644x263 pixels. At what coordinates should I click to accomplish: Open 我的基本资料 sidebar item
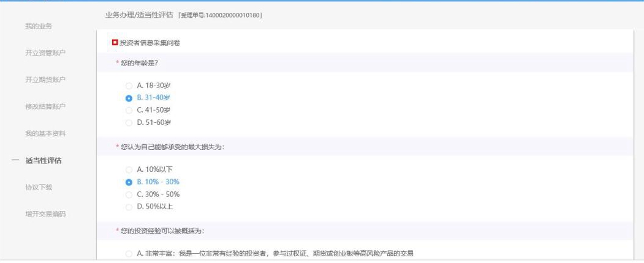click(x=45, y=133)
